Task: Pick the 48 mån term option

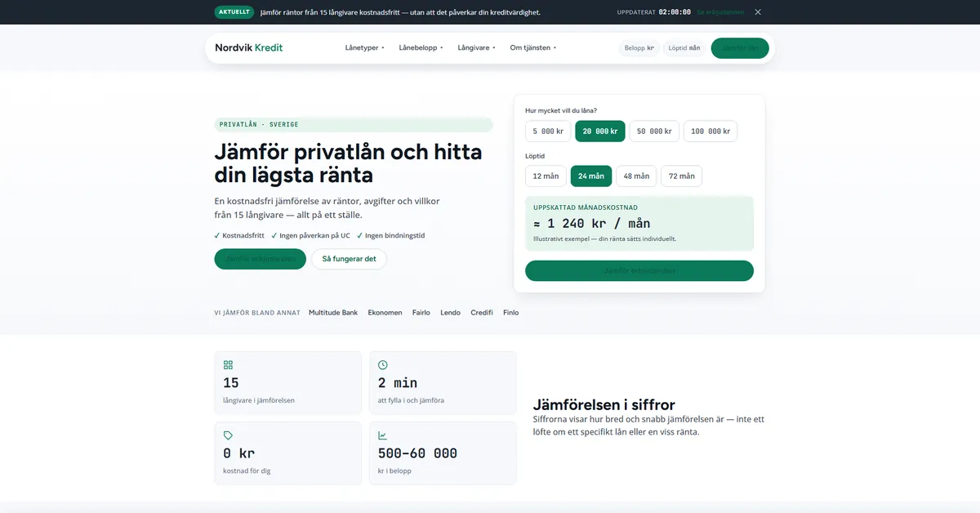Action: click(x=636, y=176)
